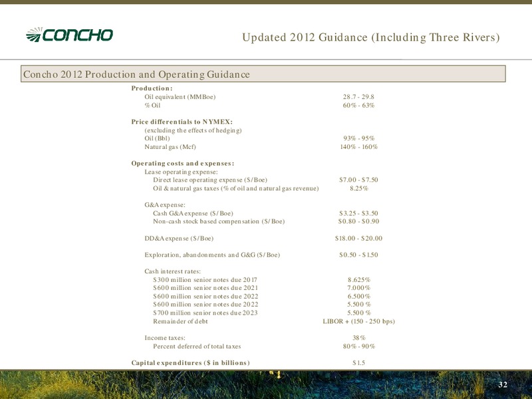
Task: Select the '% Oil' label
Action: tap(152, 105)
